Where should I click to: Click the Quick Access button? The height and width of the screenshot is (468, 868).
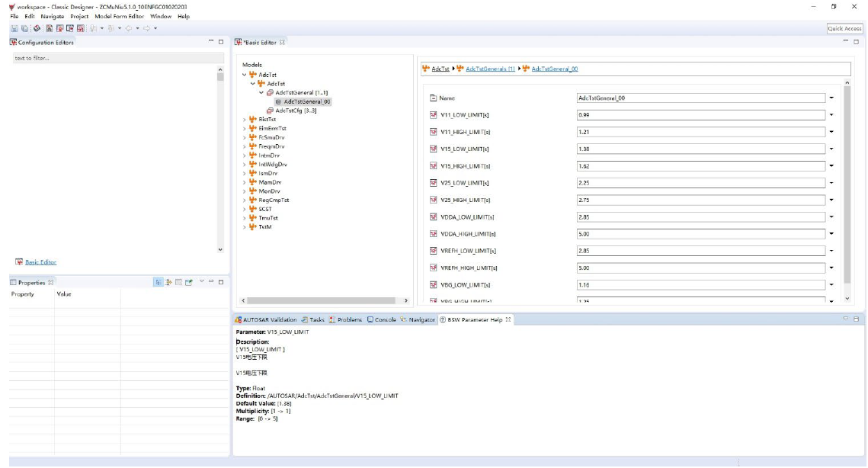(844, 28)
